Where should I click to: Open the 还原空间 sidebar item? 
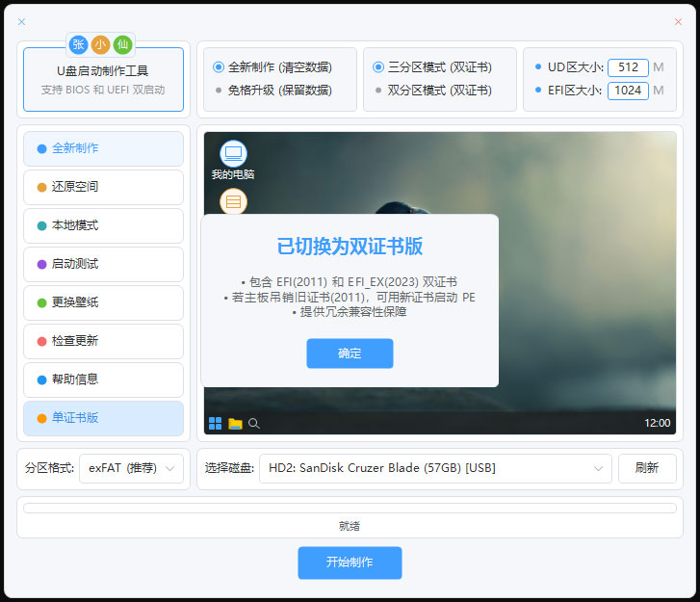[x=104, y=187]
